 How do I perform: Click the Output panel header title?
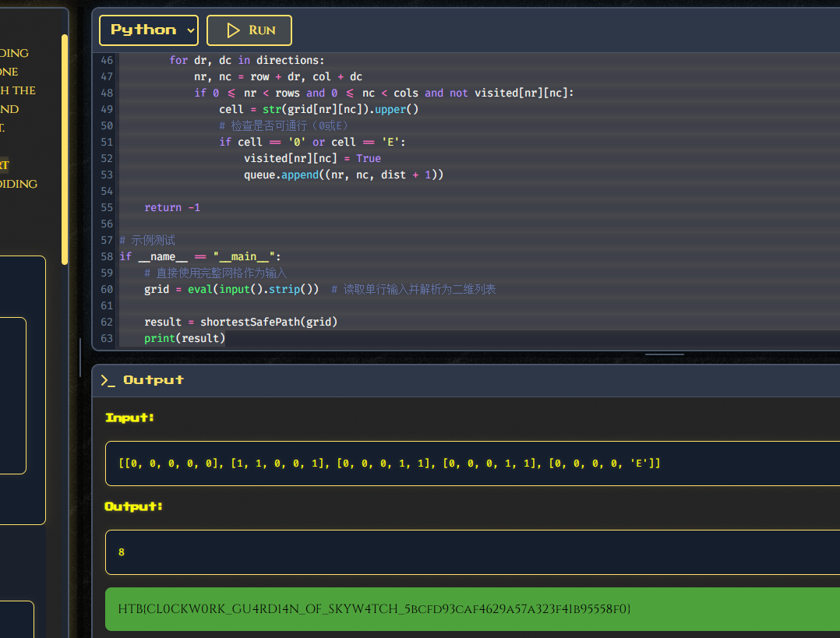point(154,380)
